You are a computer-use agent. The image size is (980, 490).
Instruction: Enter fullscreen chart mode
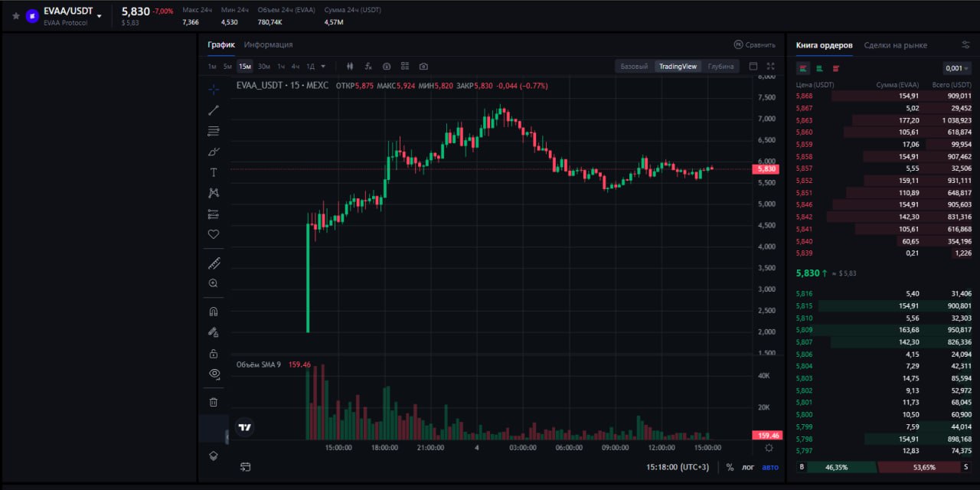click(770, 67)
